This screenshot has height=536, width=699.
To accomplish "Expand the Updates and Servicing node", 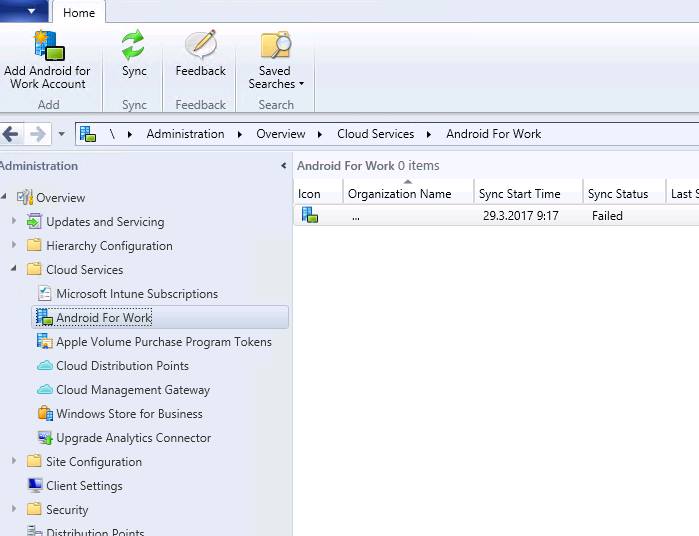I will (x=14, y=222).
